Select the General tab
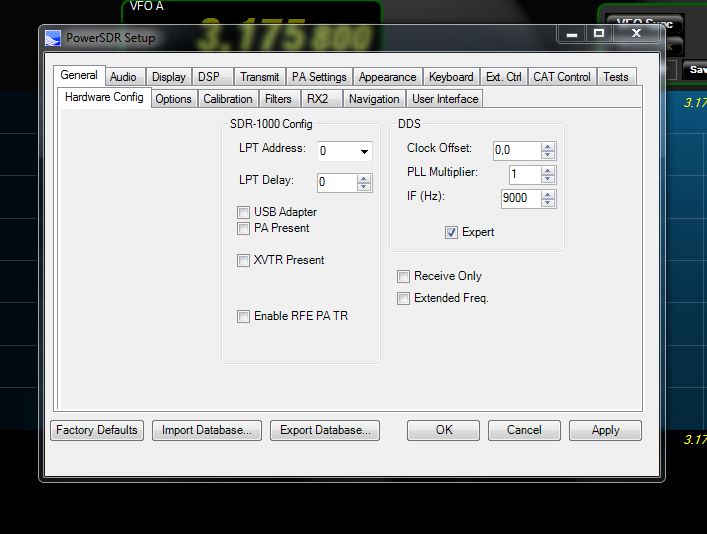The image size is (707, 534). point(79,75)
